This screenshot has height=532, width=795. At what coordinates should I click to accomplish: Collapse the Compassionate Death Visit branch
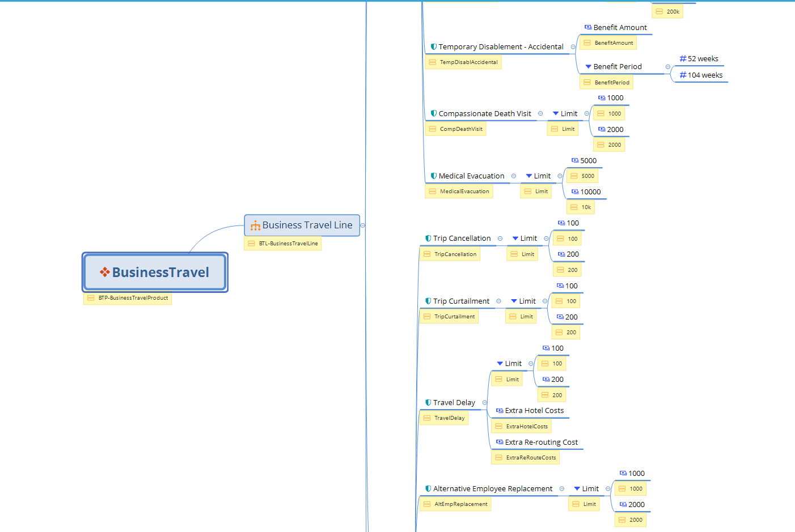point(540,114)
